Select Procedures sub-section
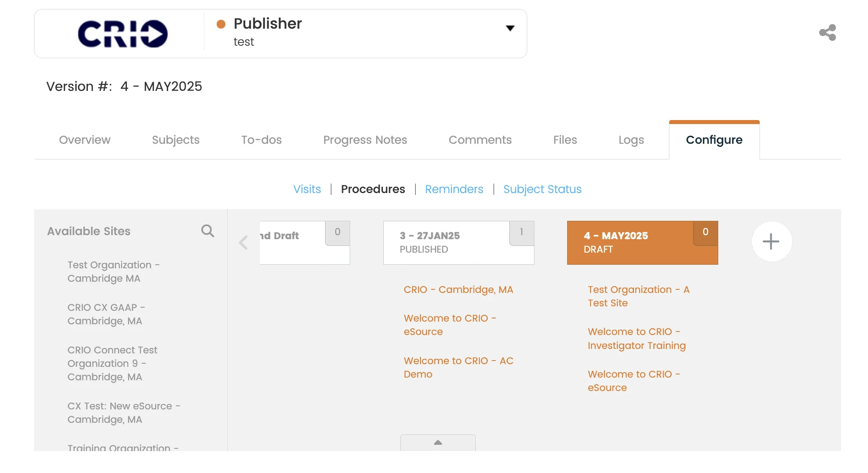This screenshot has height=473, width=868. tap(373, 189)
